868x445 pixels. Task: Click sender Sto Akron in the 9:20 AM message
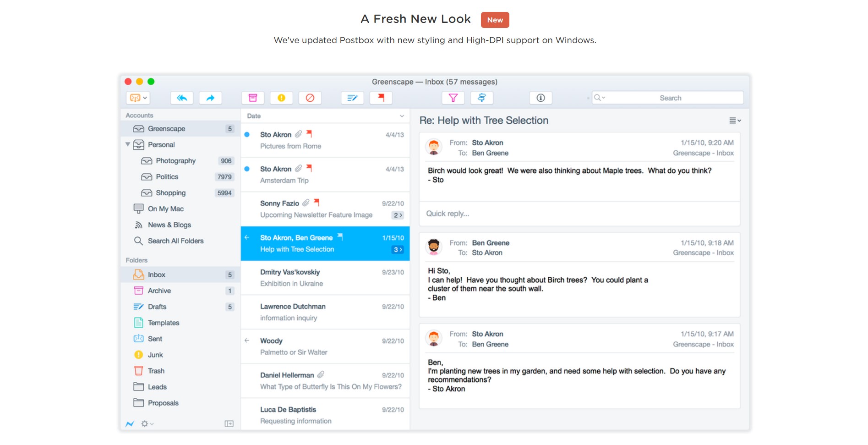pyautogui.click(x=487, y=143)
